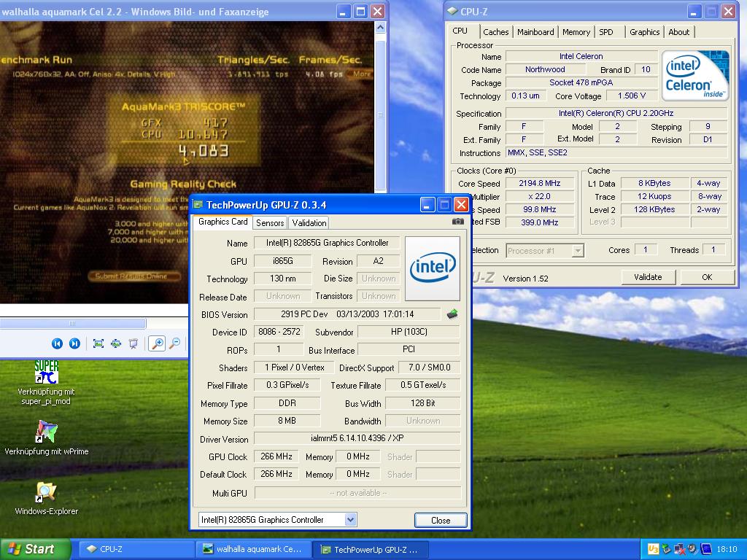
Task: Click disconnected network tray icon
Action: coord(680,549)
